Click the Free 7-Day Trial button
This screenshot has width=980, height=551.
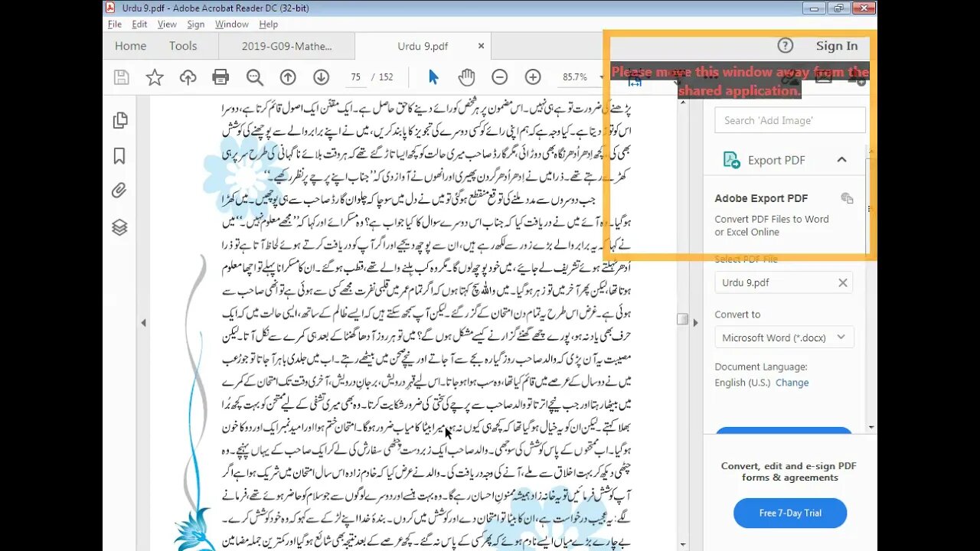click(x=790, y=513)
